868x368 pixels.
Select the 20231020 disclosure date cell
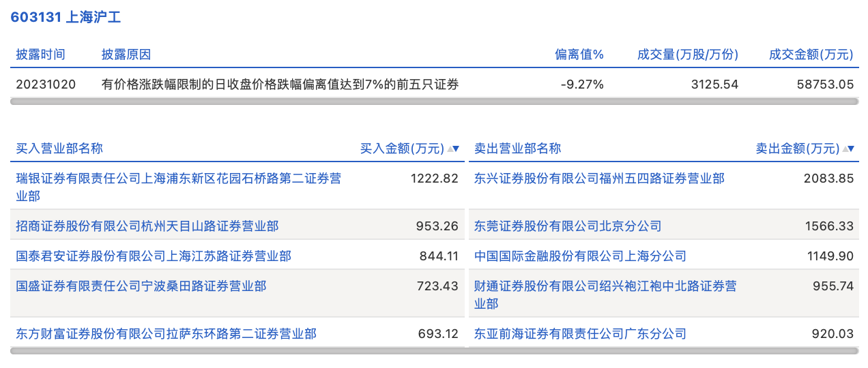coord(46,85)
